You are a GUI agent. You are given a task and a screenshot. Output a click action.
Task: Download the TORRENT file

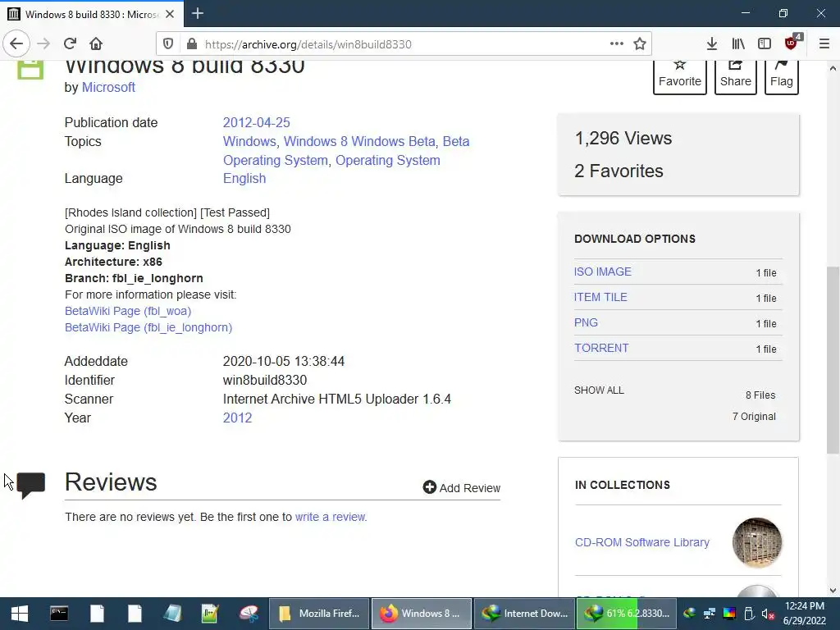(x=601, y=348)
